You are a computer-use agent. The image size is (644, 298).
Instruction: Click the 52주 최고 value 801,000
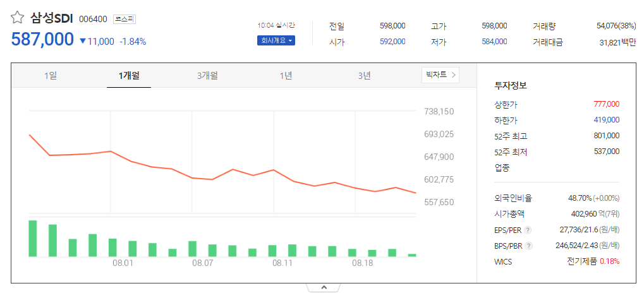pyautogui.click(x=607, y=136)
